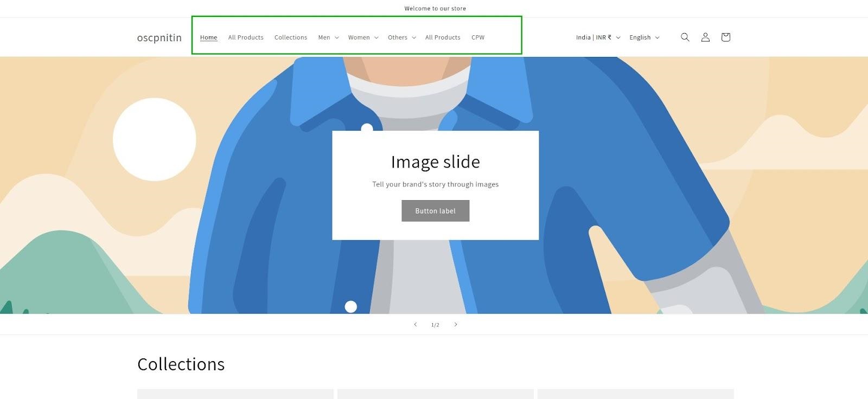Open the Collections navigation link
The image size is (868, 399).
(x=291, y=37)
